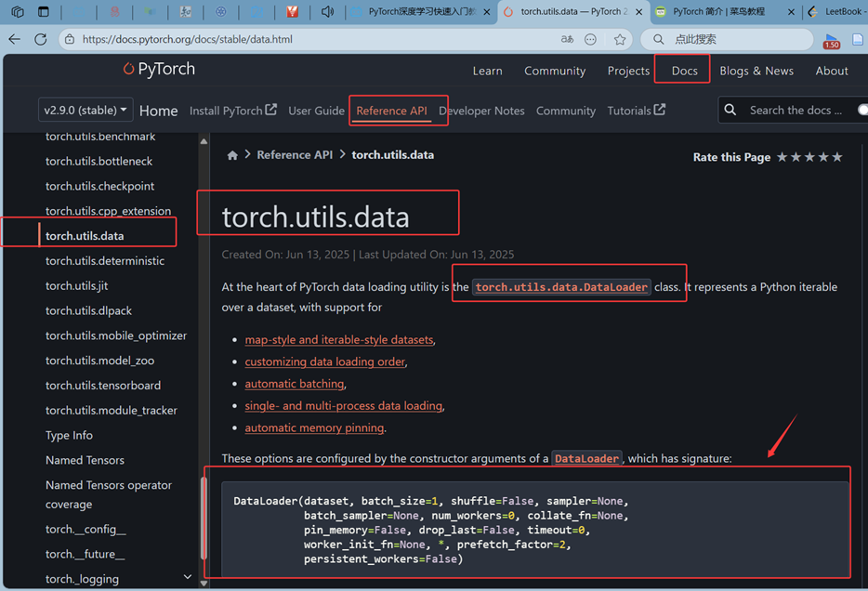
Task: Open the v2.9.0 (stable) version dropdown
Action: (x=85, y=111)
